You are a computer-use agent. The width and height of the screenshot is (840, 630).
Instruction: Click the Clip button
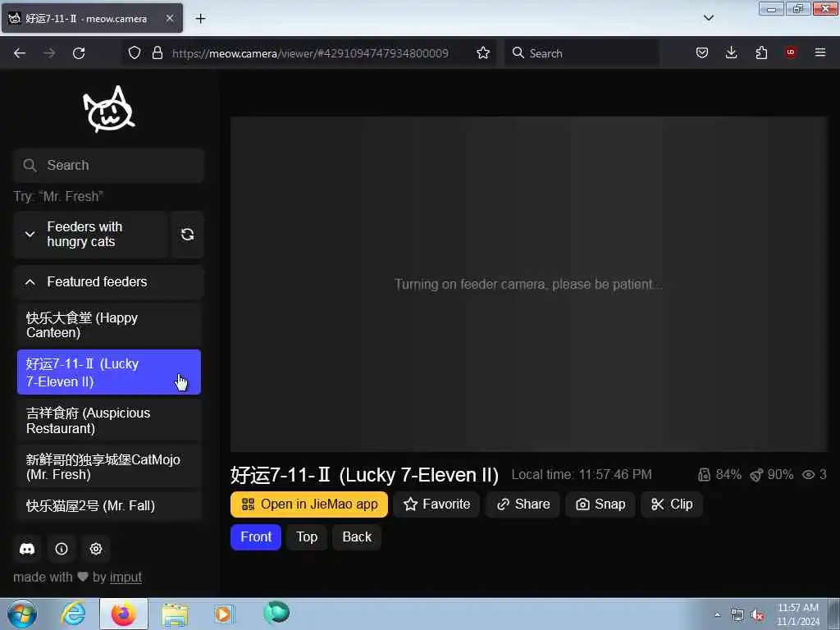coord(671,504)
